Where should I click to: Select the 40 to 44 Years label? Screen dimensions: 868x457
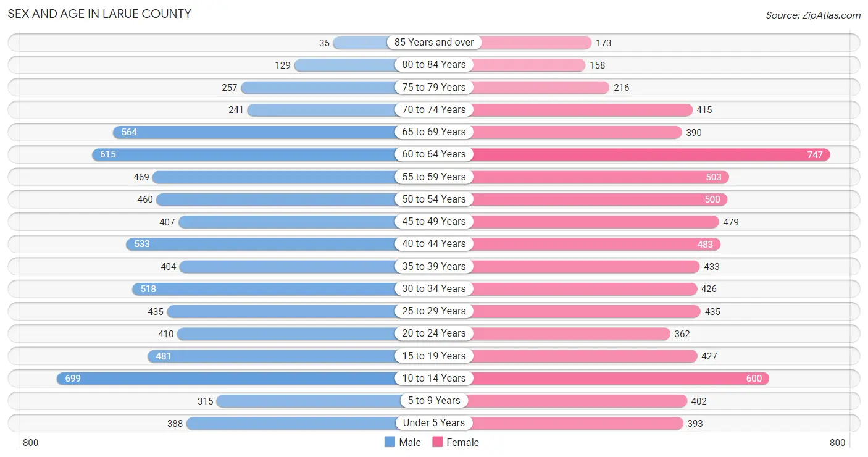tap(434, 244)
